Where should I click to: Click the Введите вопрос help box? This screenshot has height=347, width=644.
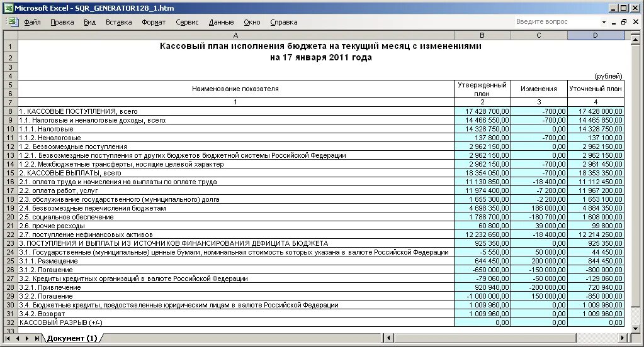[557, 22]
